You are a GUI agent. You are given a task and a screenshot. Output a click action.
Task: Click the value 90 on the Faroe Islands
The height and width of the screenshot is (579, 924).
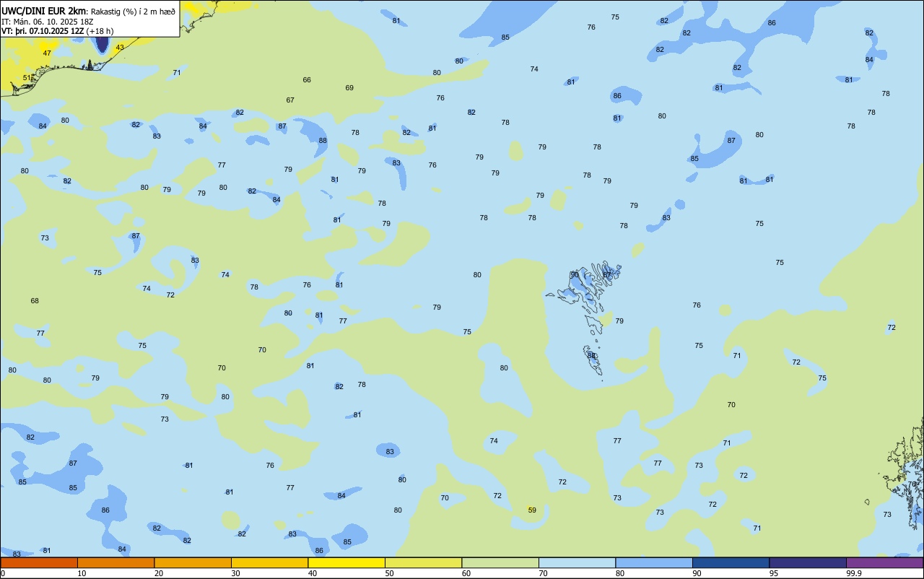click(x=575, y=275)
